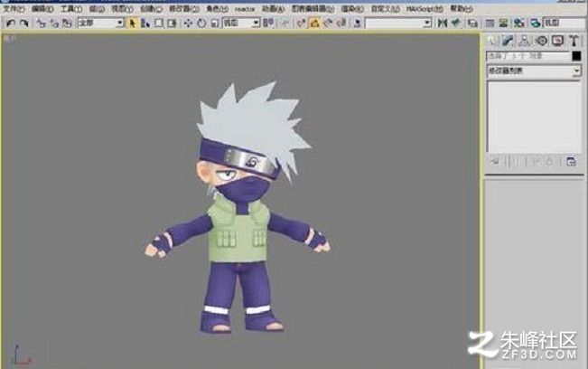
Task: Toggle the Spinner Snap button
Action: (341, 24)
